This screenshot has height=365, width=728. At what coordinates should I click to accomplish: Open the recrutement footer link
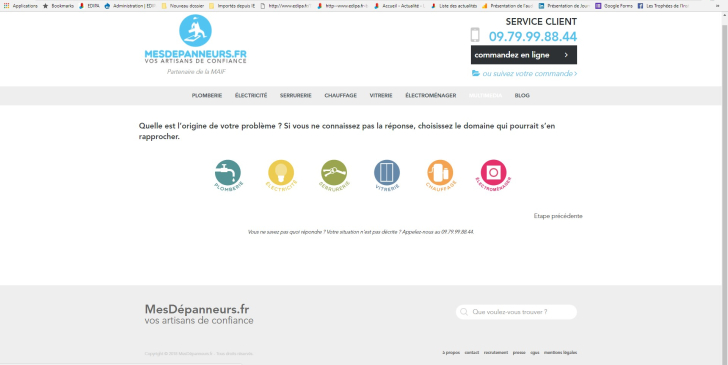(x=496, y=352)
